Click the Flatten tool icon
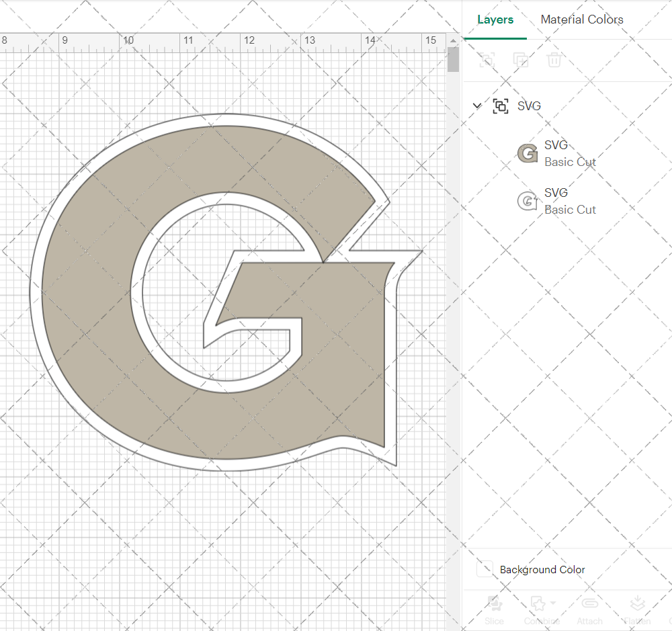Image resolution: width=672 pixels, height=631 pixels. pos(638,603)
